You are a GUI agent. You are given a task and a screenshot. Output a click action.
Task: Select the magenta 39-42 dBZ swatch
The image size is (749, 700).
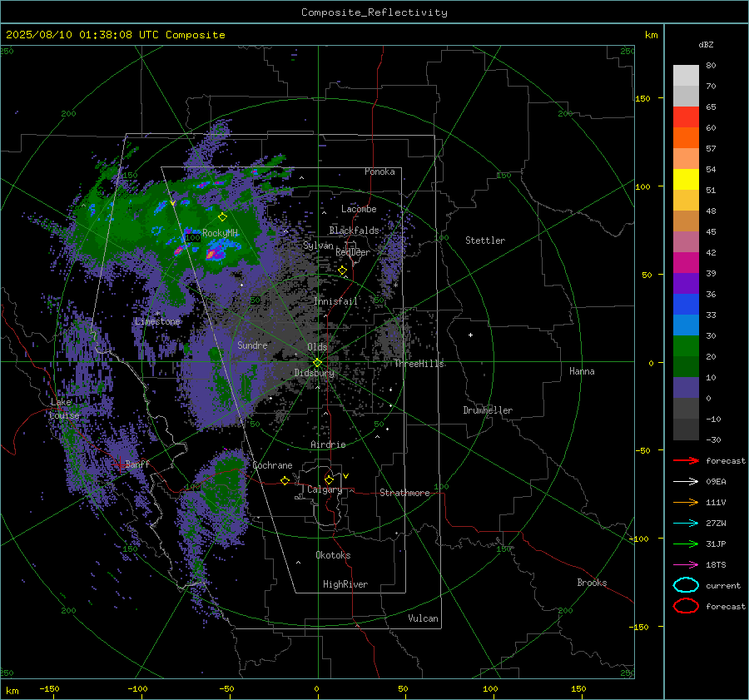(x=686, y=263)
